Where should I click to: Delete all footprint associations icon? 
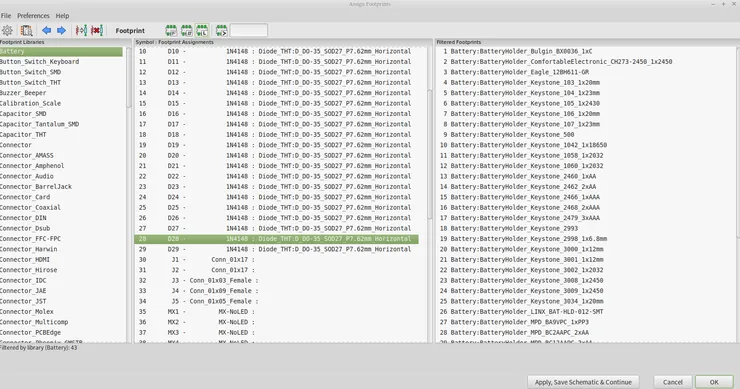click(97, 31)
